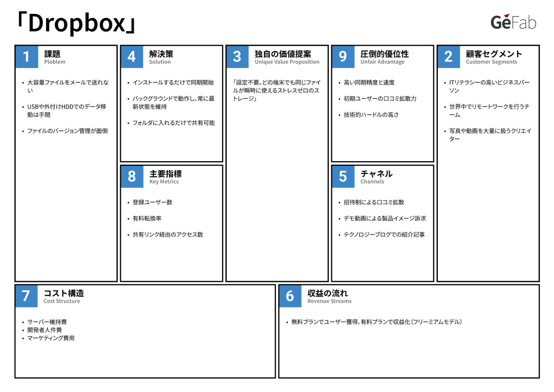Click the number 5 badge beside チャネル
The width and height of the screenshot is (554, 392).
pyautogui.click(x=343, y=177)
